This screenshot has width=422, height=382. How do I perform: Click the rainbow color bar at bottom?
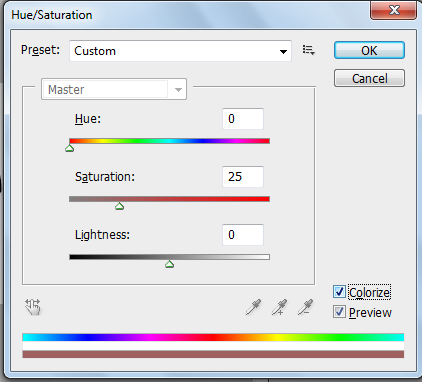tap(213, 337)
